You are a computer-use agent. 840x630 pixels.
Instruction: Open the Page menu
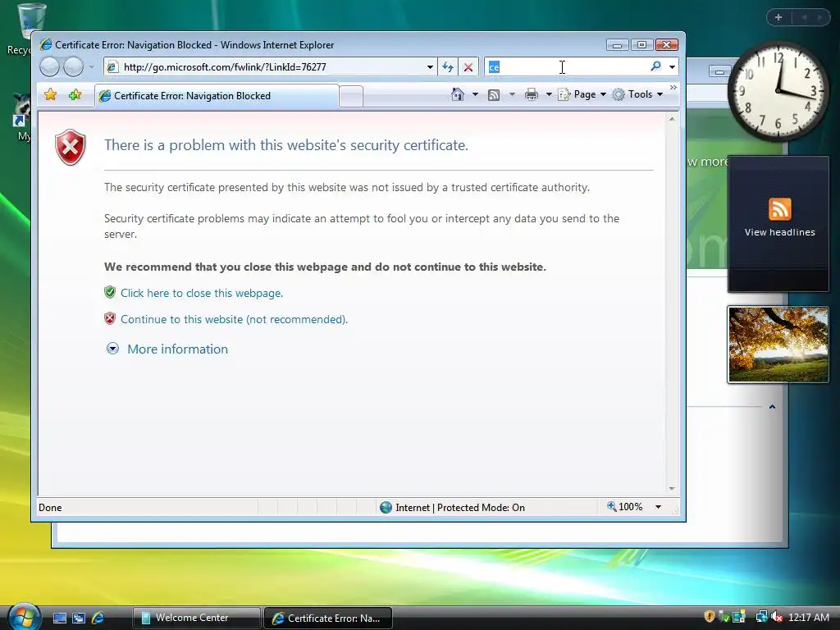tap(582, 94)
